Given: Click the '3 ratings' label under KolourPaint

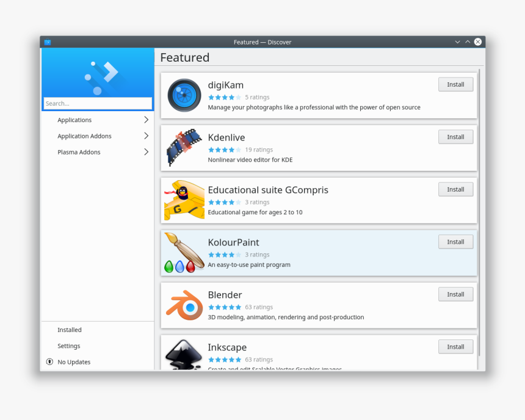Looking at the screenshot, I should click(257, 255).
